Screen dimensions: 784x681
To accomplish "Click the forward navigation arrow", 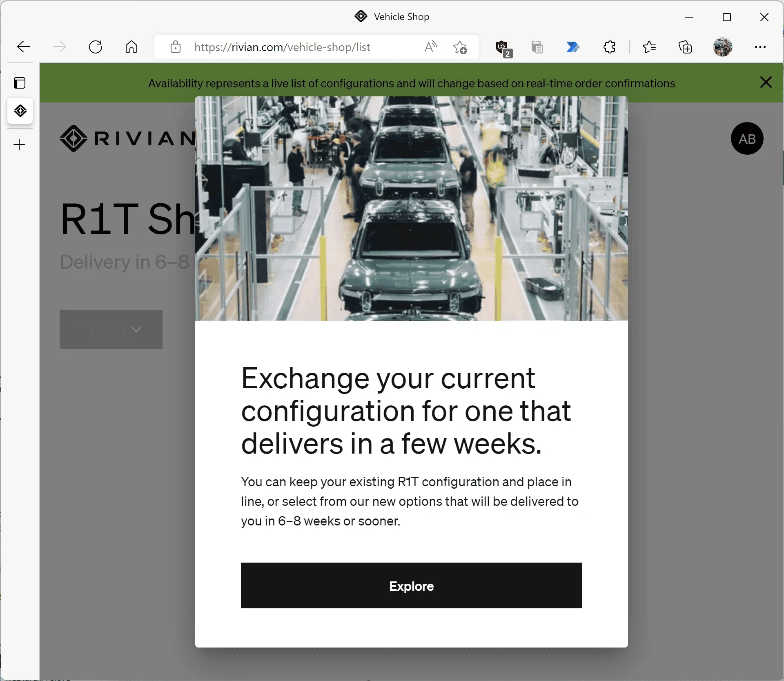I will coord(60,47).
